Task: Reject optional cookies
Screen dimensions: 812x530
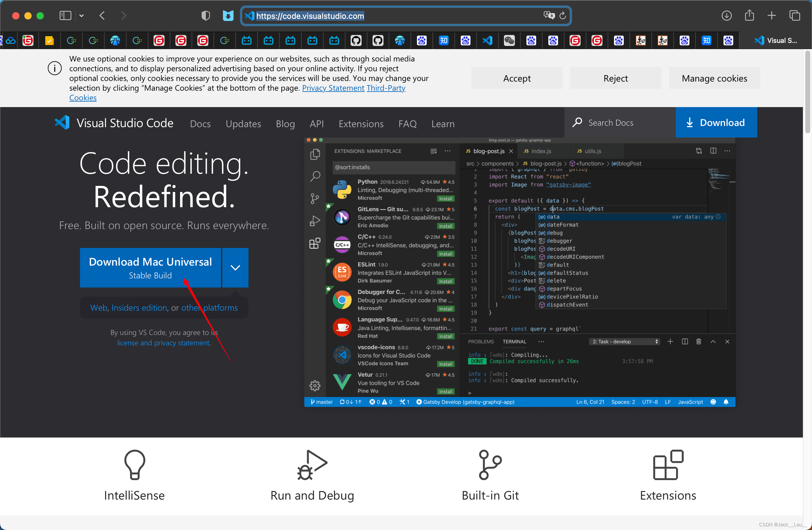Action: 615,78
